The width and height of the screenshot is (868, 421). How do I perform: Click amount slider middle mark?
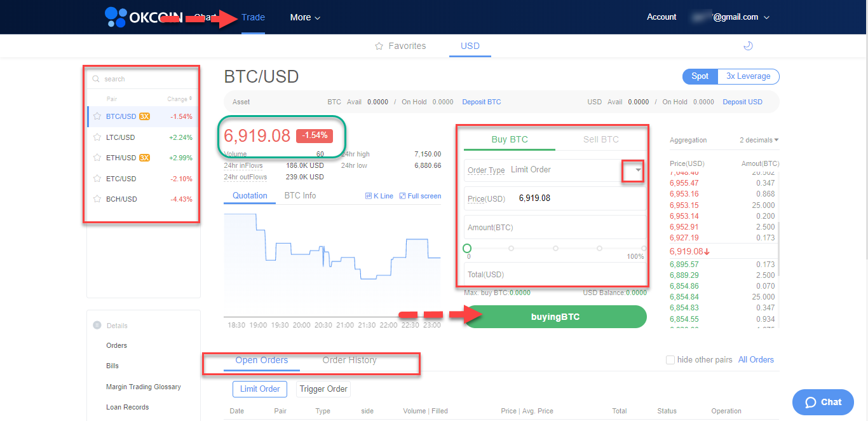[x=555, y=248]
